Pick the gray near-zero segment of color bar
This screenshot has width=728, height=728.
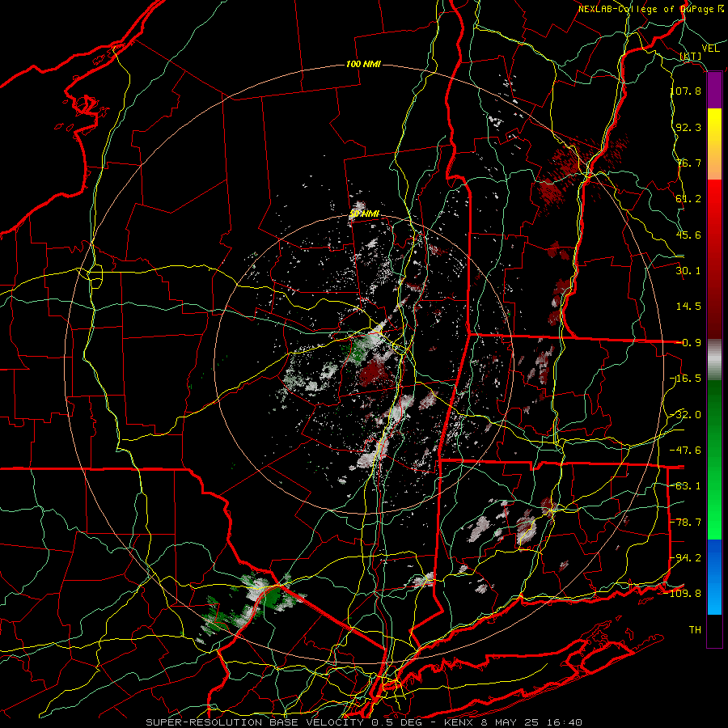point(714,360)
